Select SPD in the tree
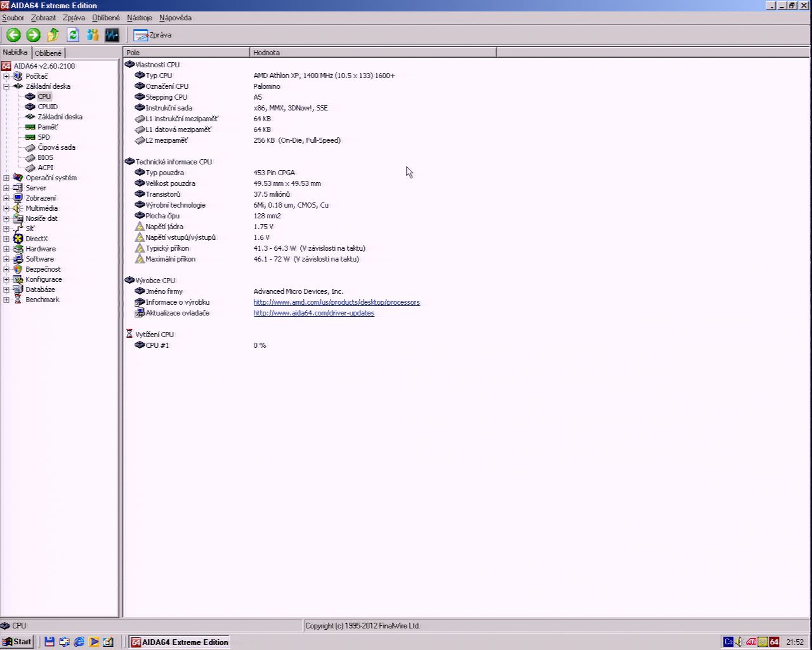 click(x=44, y=137)
